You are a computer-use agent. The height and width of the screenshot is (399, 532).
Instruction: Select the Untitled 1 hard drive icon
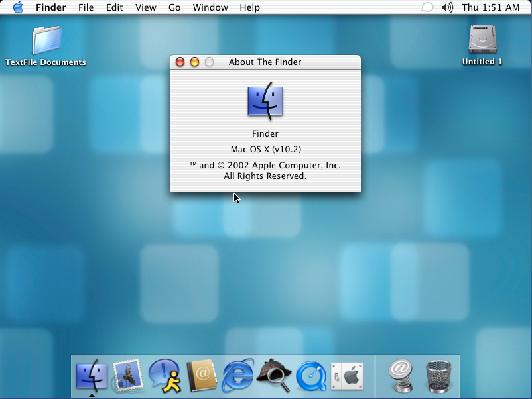point(482,39)
